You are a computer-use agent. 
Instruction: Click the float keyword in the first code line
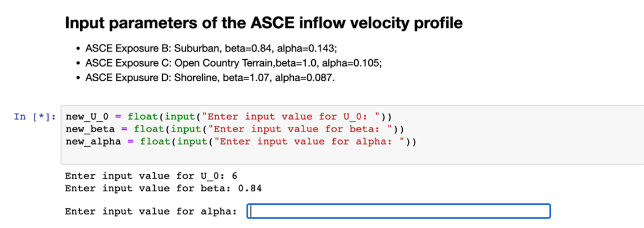coord(142,117)
